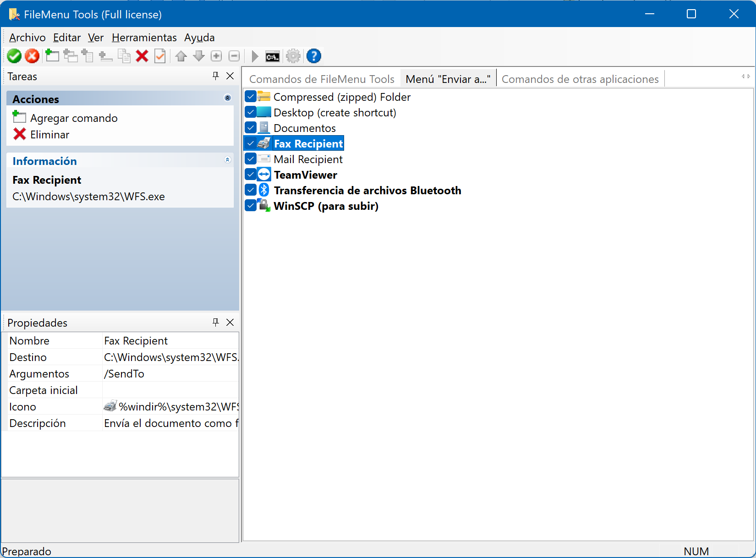756x558 pixels.
Task: Click the Collapse all minus icon
Action: (234, 56)
